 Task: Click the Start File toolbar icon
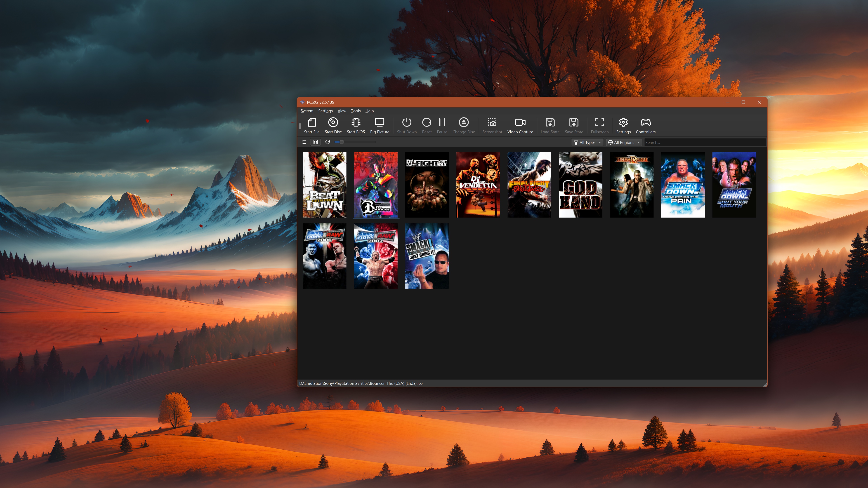[311, 126]
